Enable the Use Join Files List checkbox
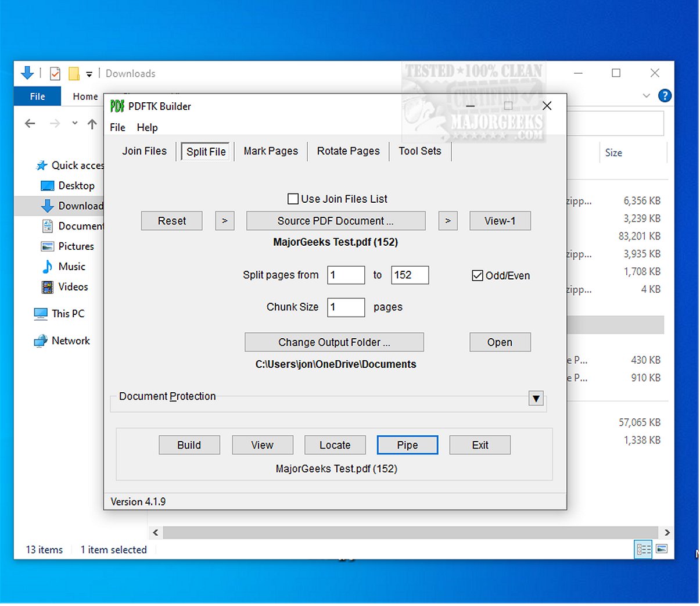The height and width of the screenshot is (606, 700). tap(293, 199)
